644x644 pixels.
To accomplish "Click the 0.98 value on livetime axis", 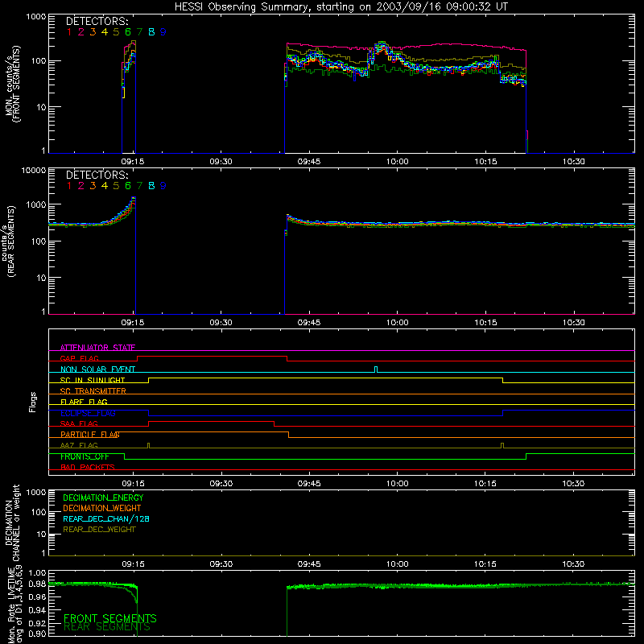I will (36, 584).
